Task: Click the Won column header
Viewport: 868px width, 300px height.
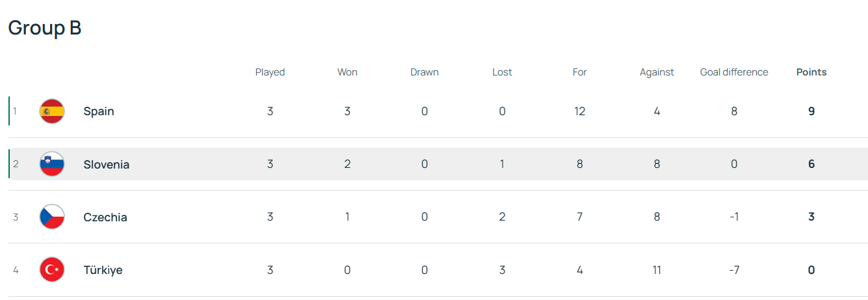Action: point(347,72)
